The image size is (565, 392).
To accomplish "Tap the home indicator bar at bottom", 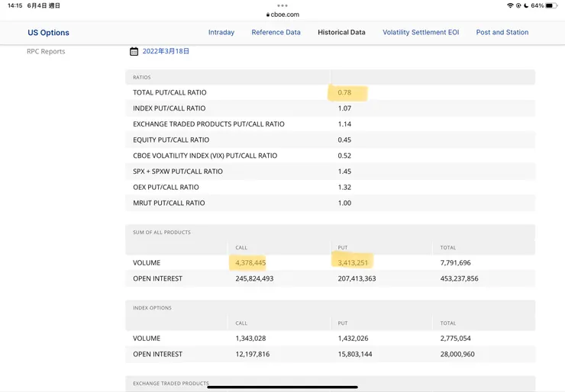I will (282, 387).
